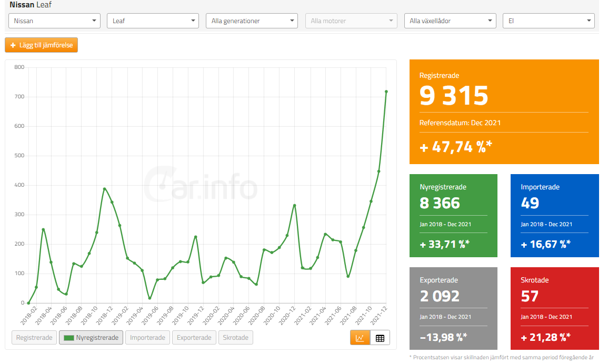Click the green Nyregistrerade color swatch
Screen dimensions: 608x364
(68, 338)
